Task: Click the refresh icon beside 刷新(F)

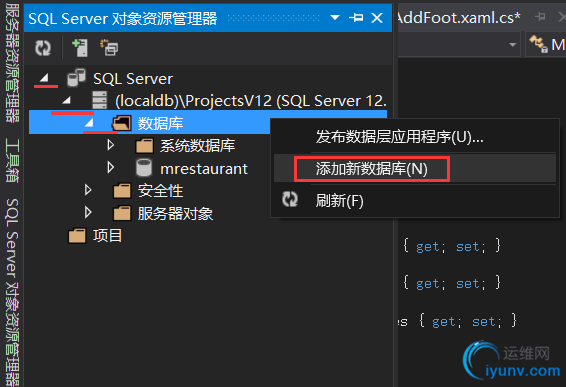Action: [x=290, y=199]
